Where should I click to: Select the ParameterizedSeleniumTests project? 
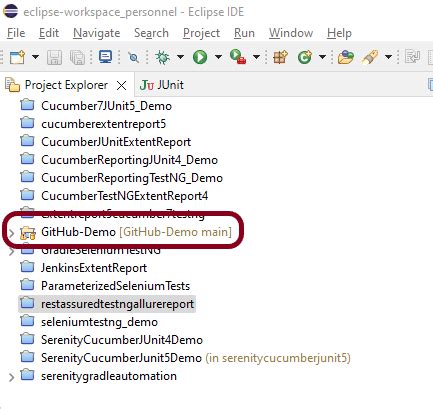(x=115, y=286)
